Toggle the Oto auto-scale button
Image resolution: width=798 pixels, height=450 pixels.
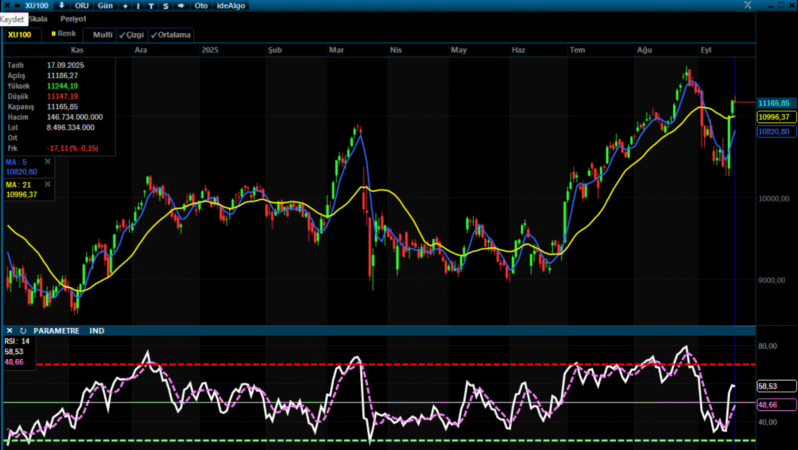(x=201, y=6)
